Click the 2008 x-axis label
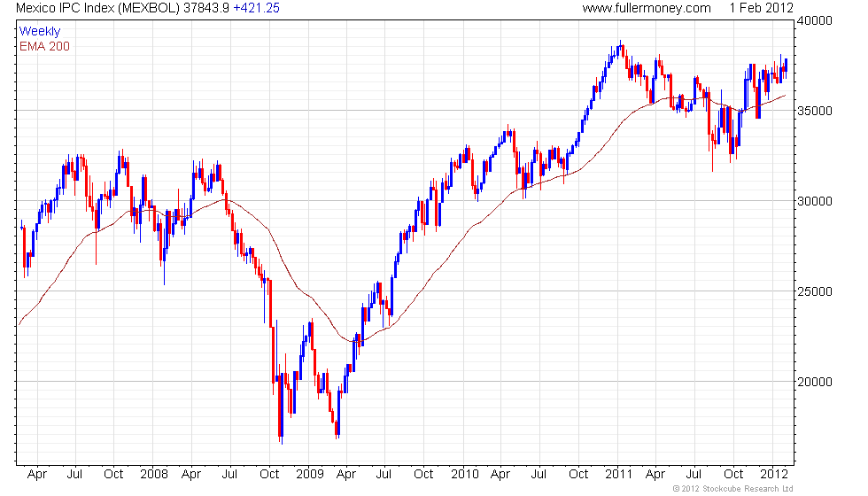Screen dimensions: 868x496 coord(154,474)
